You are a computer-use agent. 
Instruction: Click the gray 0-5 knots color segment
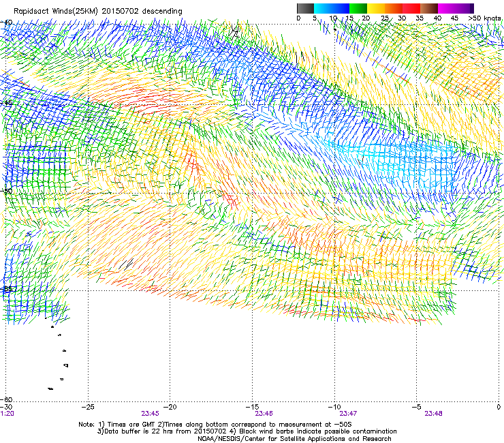[305, 8]
